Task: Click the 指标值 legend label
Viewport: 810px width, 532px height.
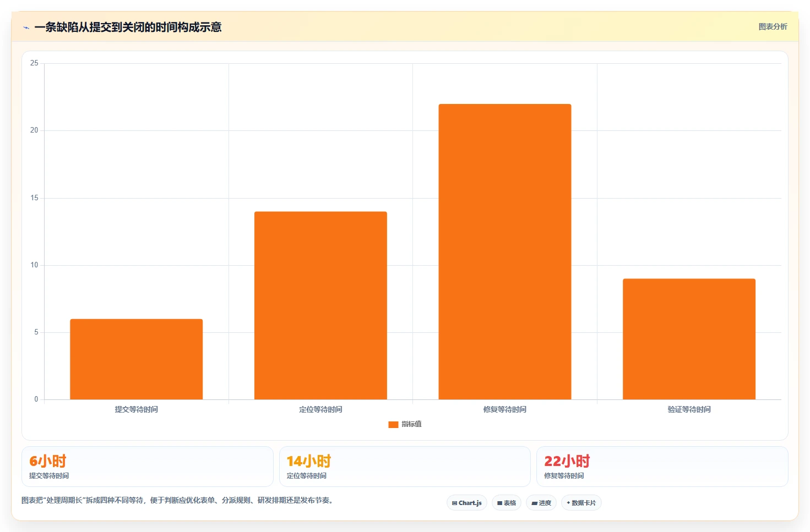Action: click(411, 424)
